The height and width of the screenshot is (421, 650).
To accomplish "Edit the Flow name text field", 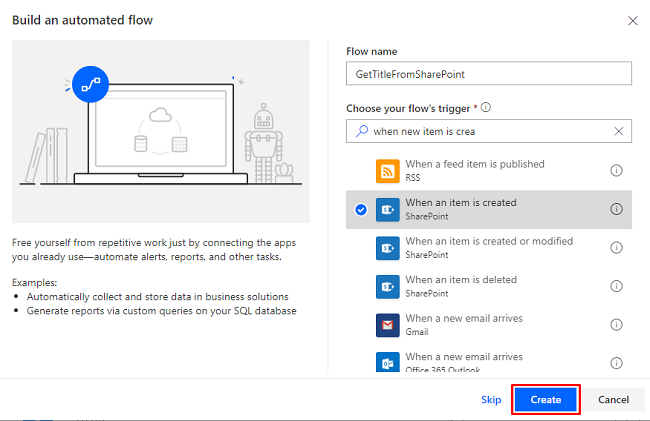I will pos(489,74).
